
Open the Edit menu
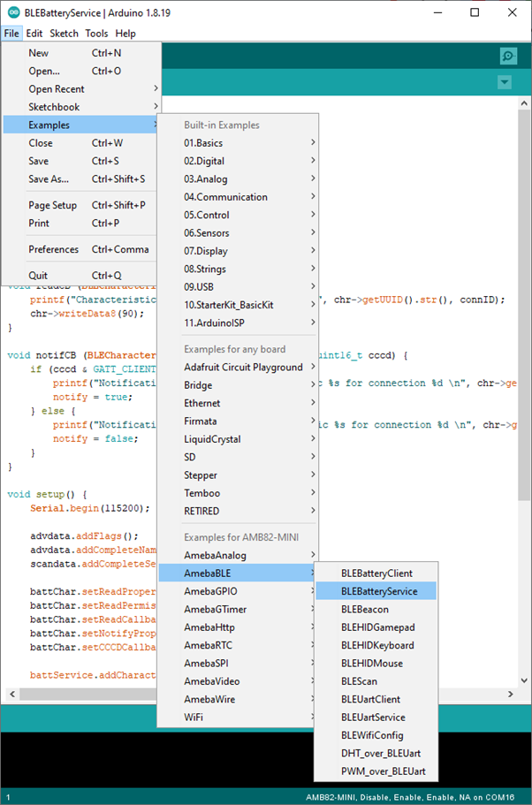(x=34, y=34)
